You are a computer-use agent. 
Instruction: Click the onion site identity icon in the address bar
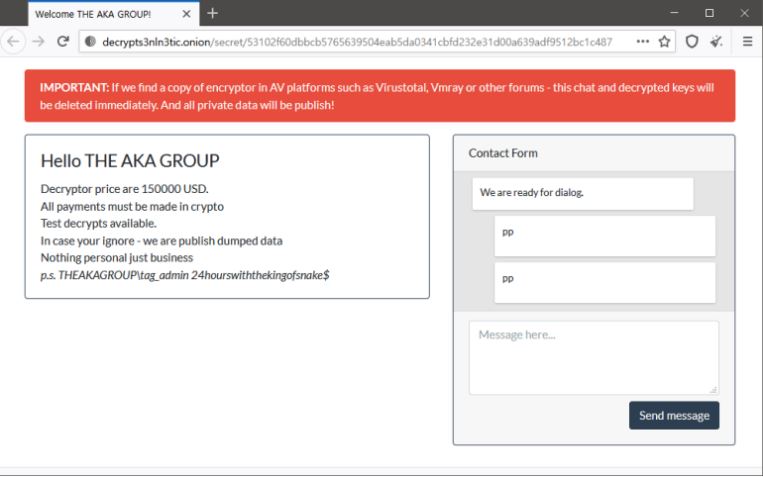(90, 41)
